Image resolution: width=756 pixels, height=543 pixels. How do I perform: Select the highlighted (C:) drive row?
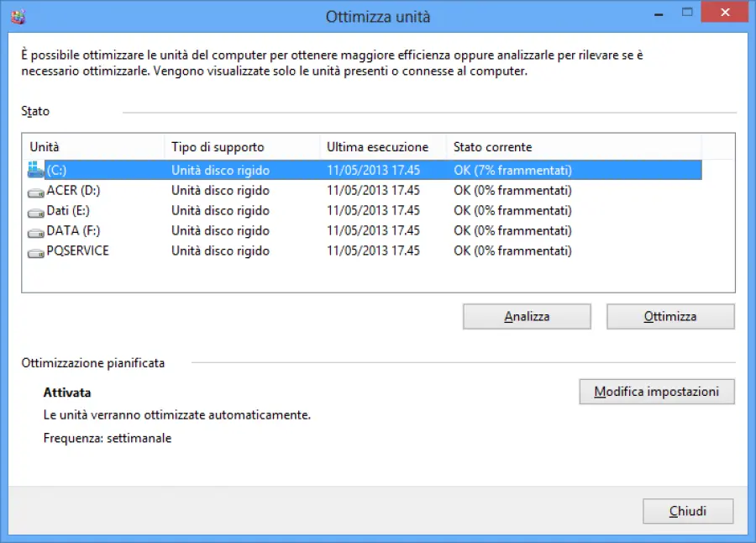pos(252,169)
